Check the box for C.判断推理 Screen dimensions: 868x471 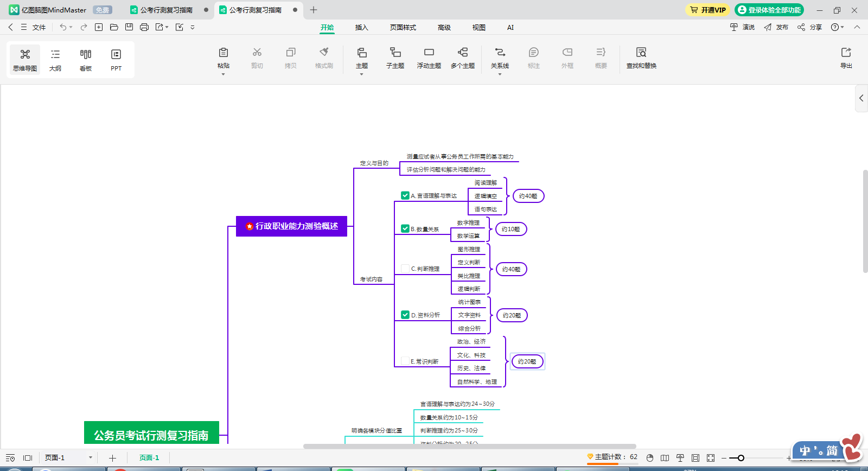click(x=405, y=268)
